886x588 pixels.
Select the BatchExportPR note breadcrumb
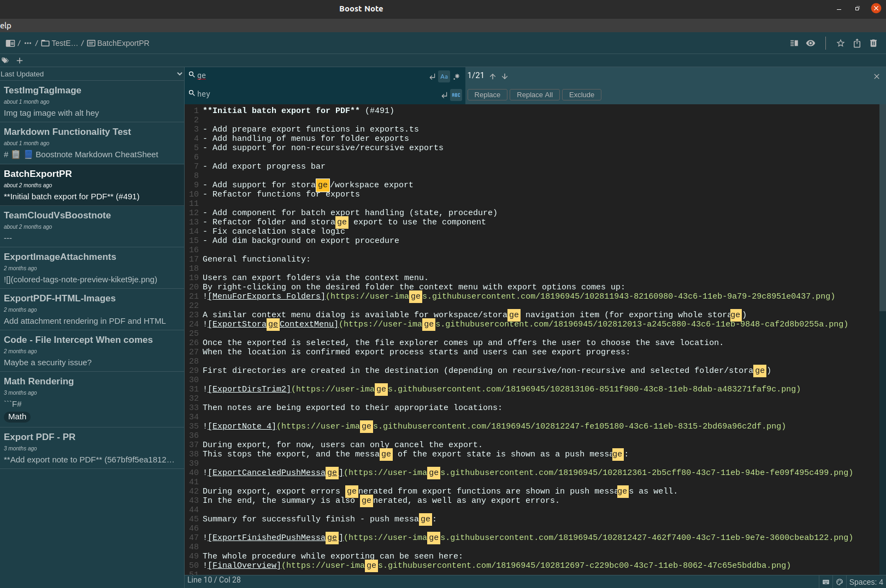[118, 43]
